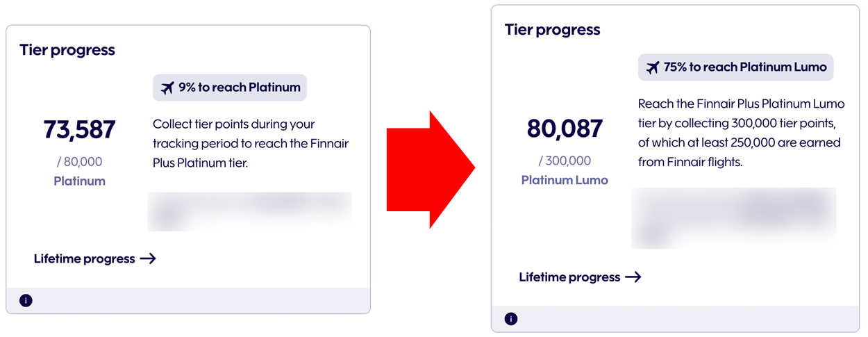Screen dimensions: 868x337
Task: Click the info icon under Platinum Lumo card
Action: [511, 319]
